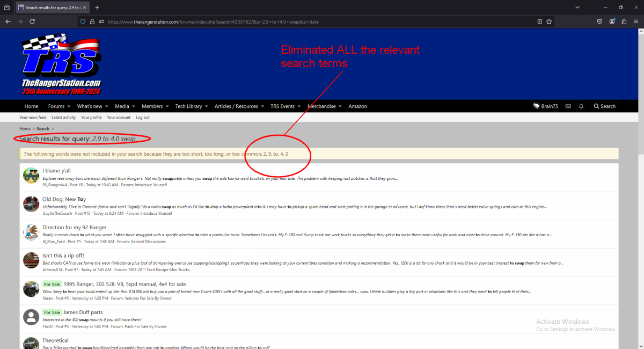
Task: Click the For Sale tag on 1995 Ranger
Action: click(52, 284)
